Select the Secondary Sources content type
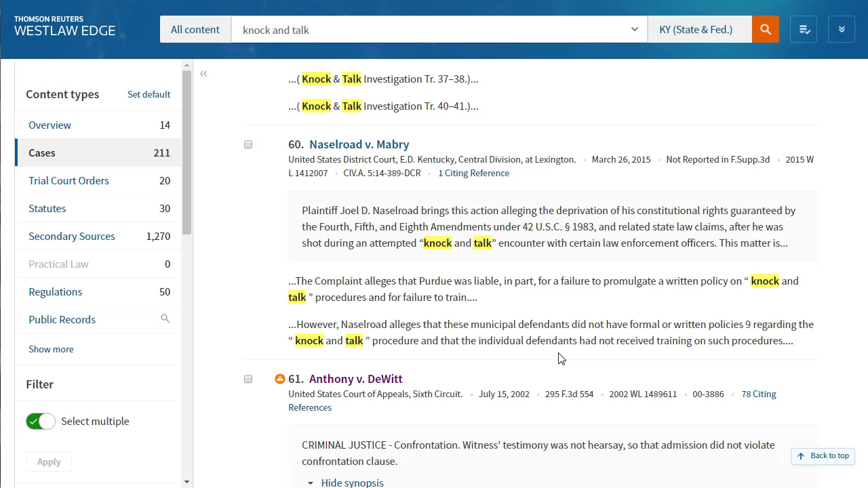868x488 pixels. click(72, 236)
